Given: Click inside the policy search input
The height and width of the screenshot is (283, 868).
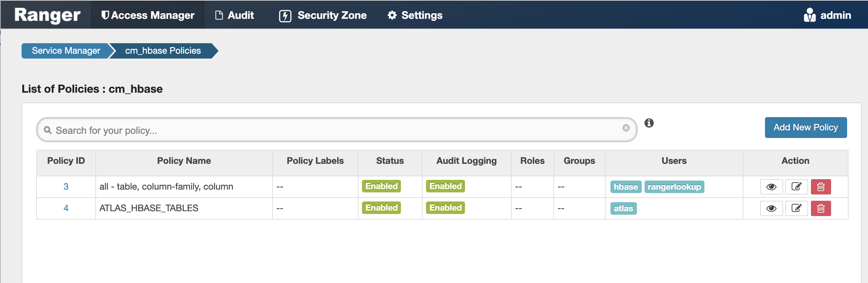Looking at the screenshot, I should pos(244,130).
